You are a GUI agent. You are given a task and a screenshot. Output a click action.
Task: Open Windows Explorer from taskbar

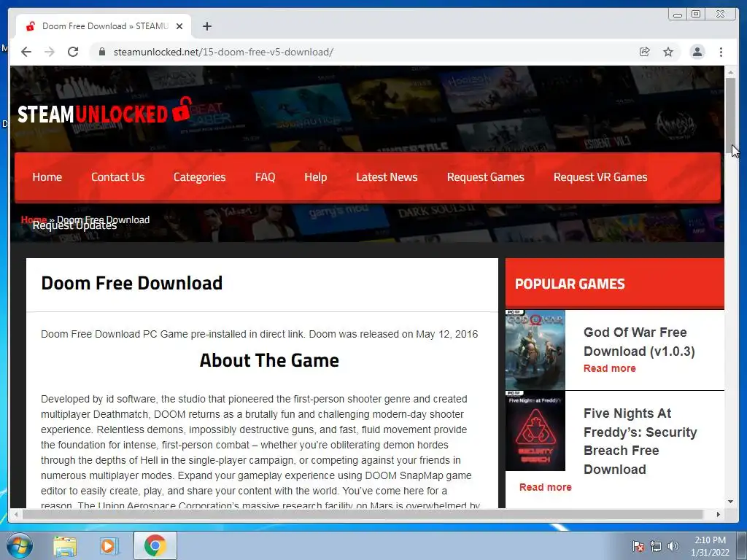[x=65, y=545]
